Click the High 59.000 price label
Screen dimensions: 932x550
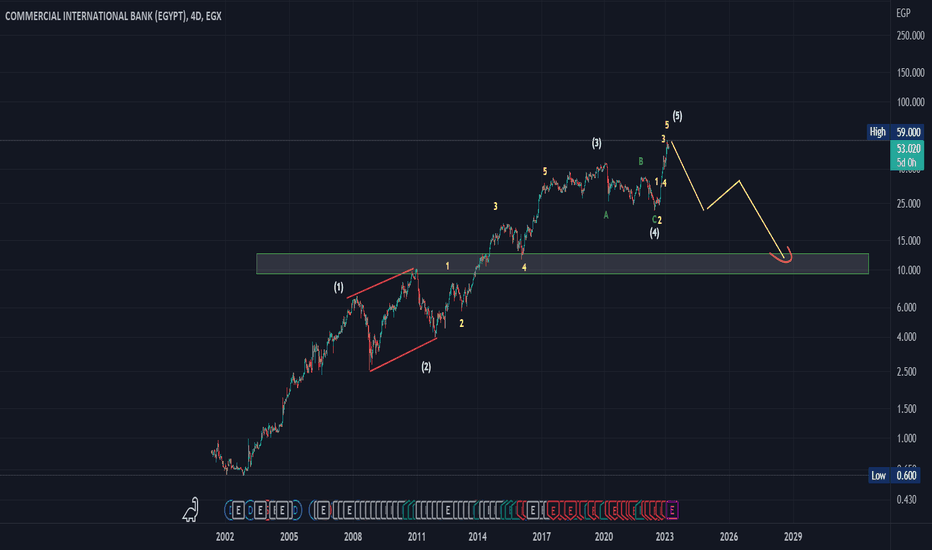pos(895,132)
